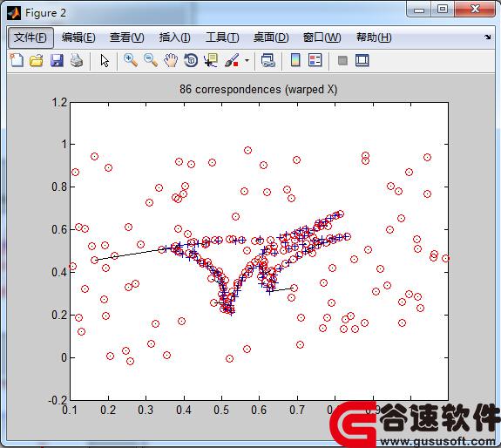
Task: Activate the Zoom Out magnifier tool
Action: point(151,60)
